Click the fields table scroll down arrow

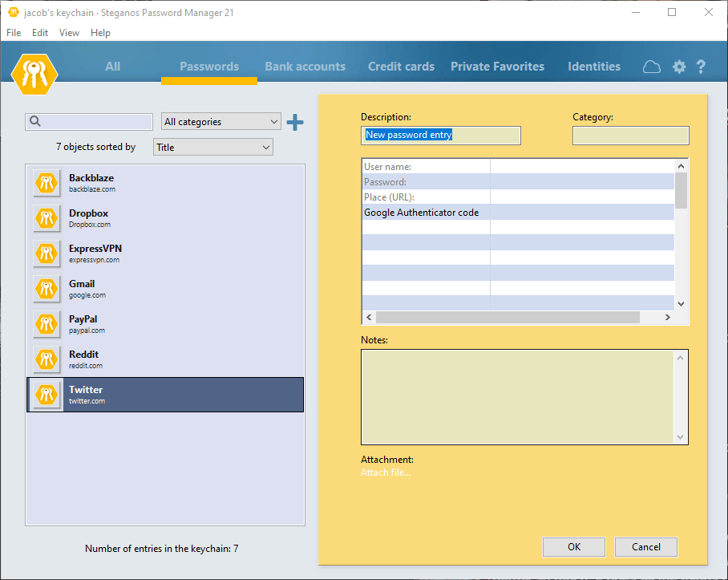681,304
